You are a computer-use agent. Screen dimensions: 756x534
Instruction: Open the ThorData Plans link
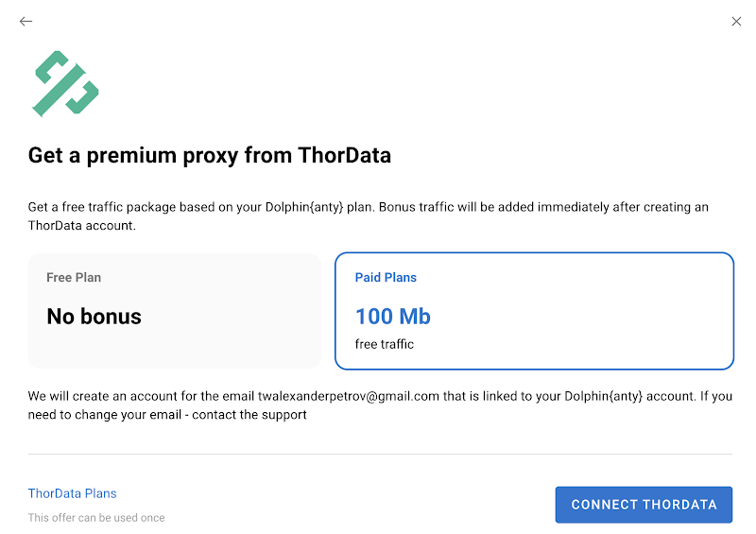72,493
